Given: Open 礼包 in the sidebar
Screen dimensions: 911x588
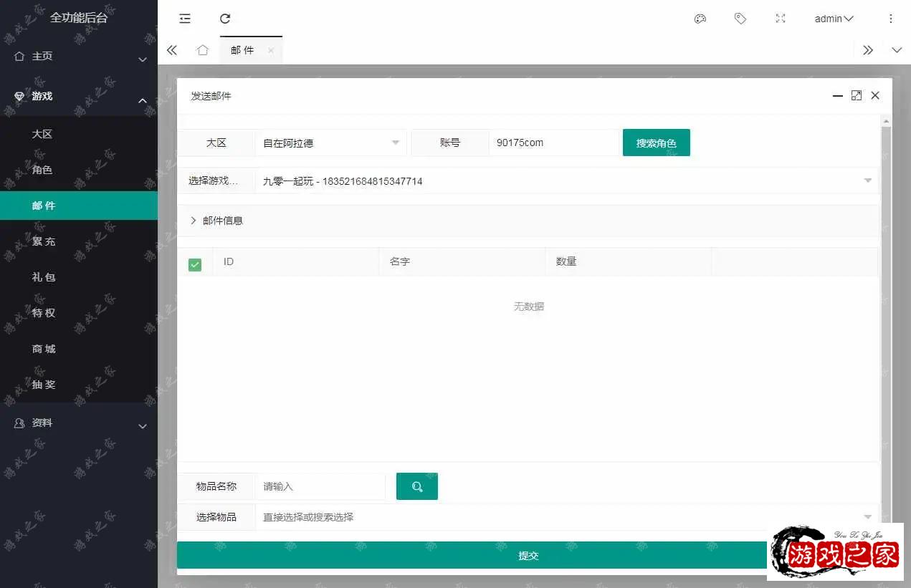Looking at the screenshot, I should [x=79, y=277].
